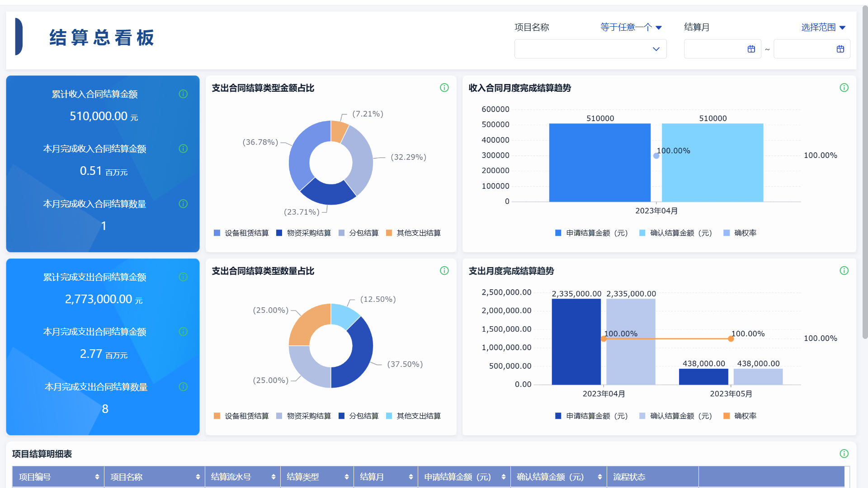The image size is (868, 488).
Task: Click info icon for 项目结算明细表
Action: [844, 454]
